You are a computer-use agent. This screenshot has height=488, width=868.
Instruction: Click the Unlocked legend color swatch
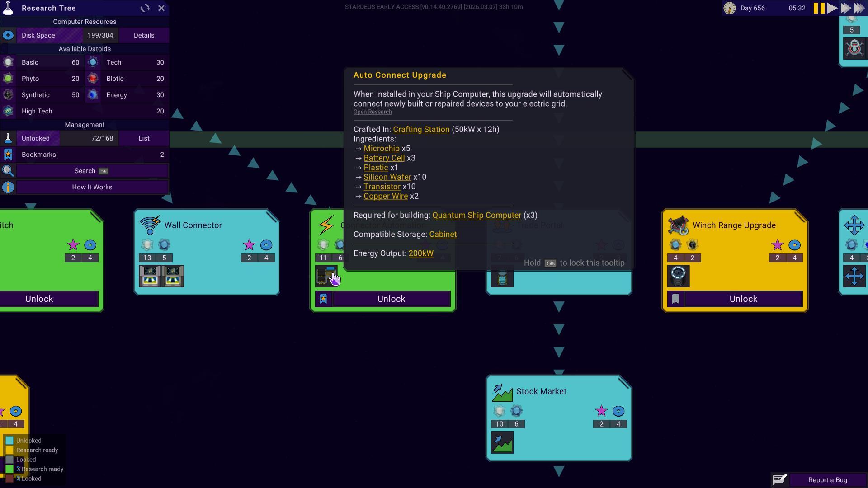9,441
